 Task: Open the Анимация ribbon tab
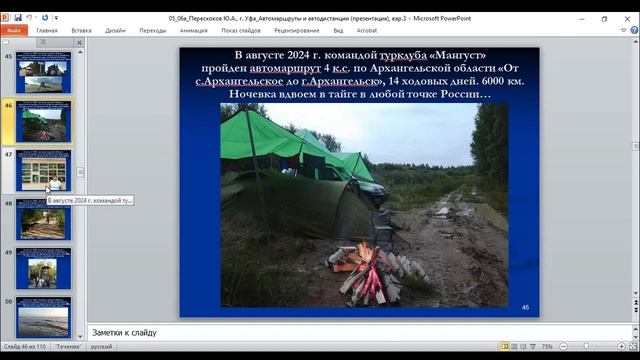pyautogui.click(x=193, y=31)
